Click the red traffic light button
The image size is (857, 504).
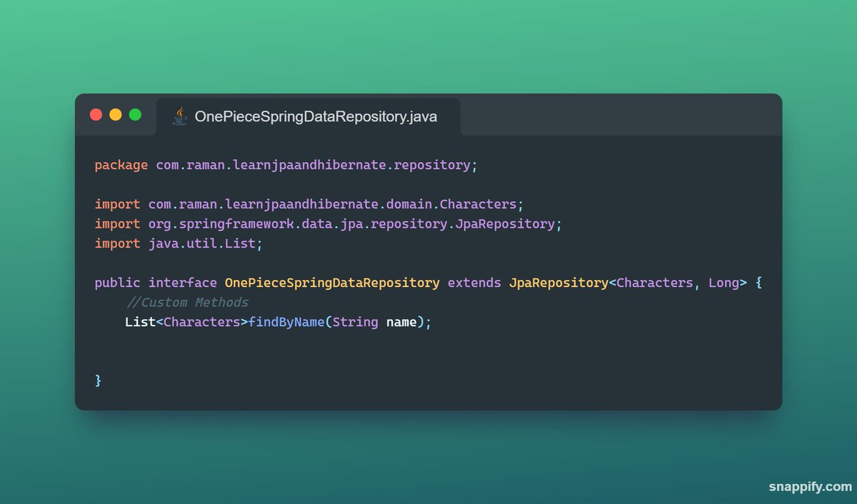pyautogui.click(x=96, y=114)
